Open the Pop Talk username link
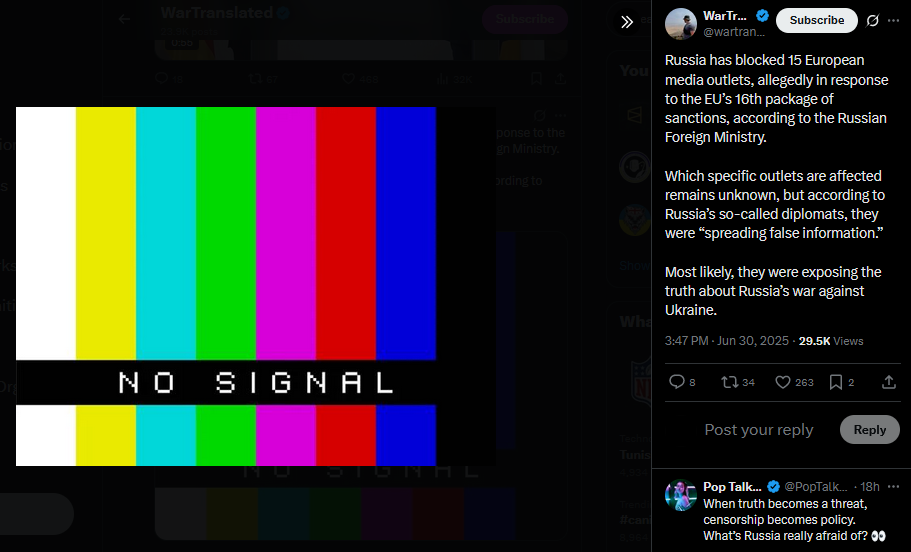 click(816, 486)
